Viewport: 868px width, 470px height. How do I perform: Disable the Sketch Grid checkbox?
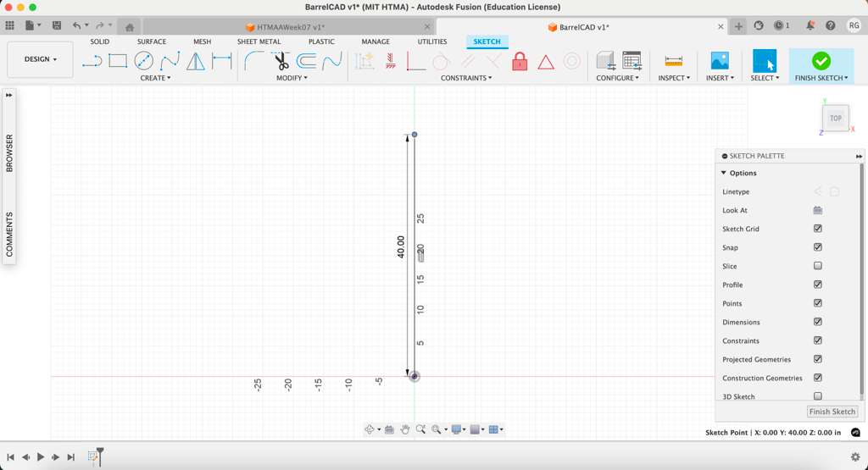818,229
